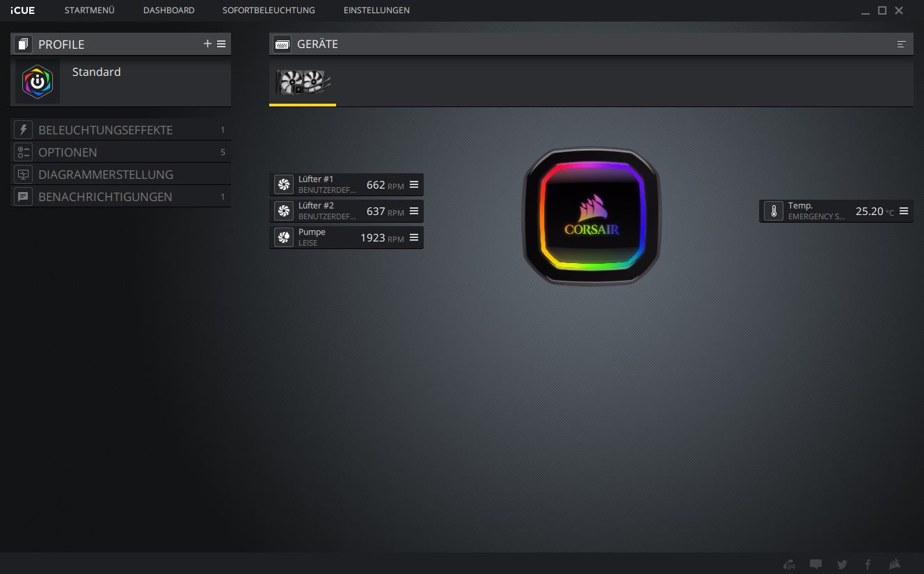
Task: Open the profiles hamburger menu
Action: tap(221, 44)
